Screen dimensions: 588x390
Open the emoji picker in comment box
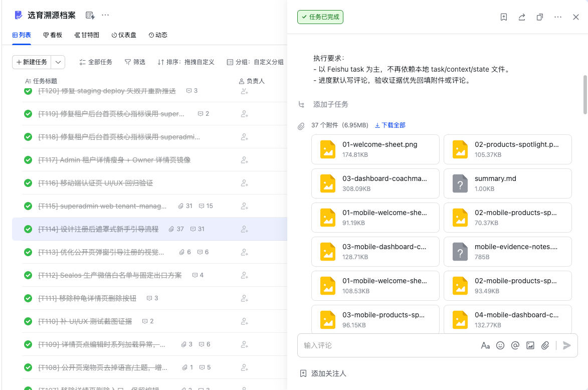tap(500, 345)
